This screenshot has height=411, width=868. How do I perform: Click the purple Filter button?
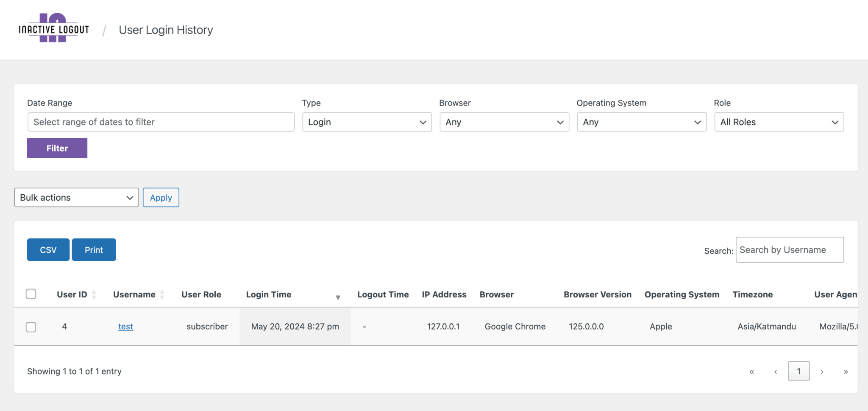57,148
